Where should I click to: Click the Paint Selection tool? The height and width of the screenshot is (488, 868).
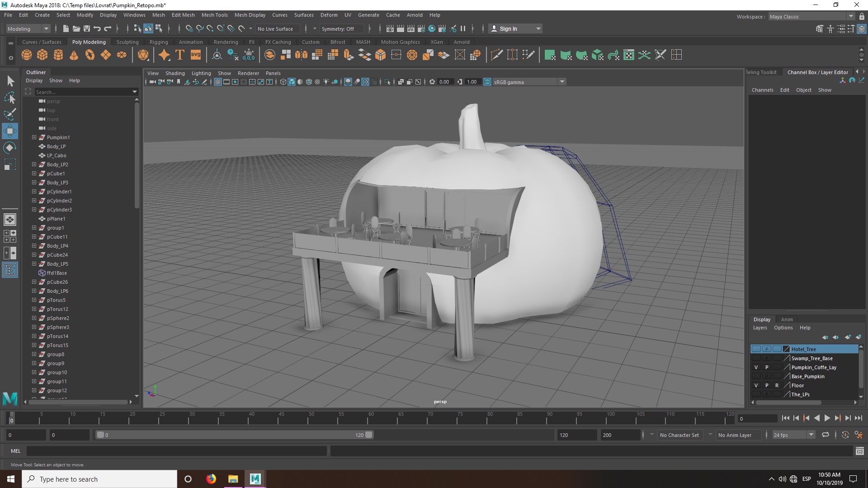pos(10,114)
